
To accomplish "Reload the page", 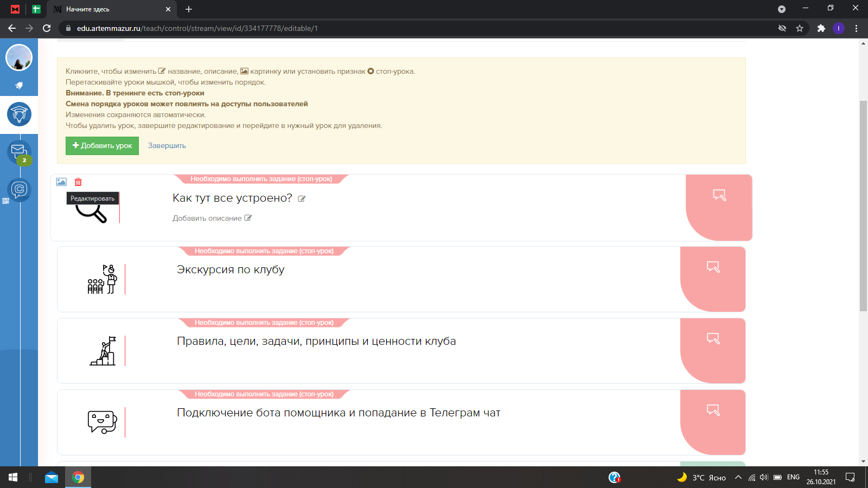I will (47, 28).
